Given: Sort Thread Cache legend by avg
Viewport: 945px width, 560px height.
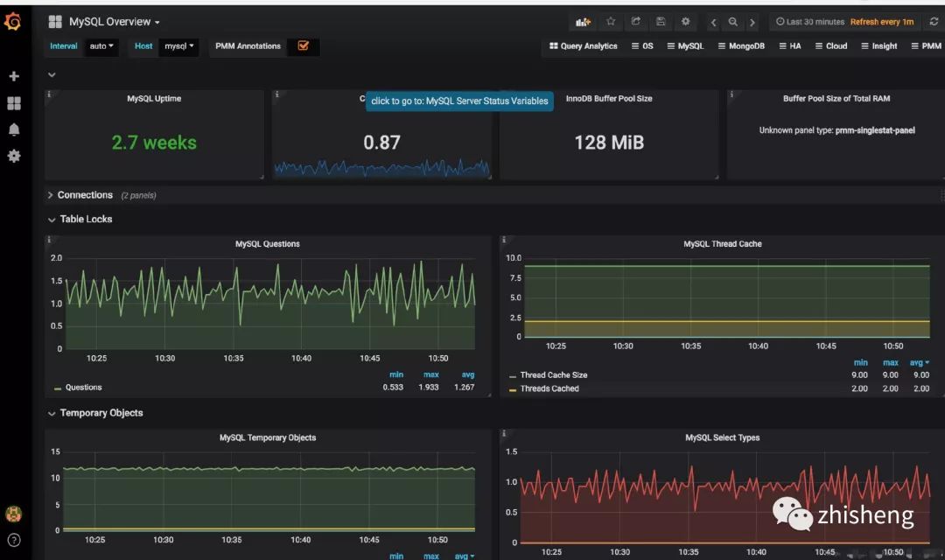Looking at the screenshot, I should [919, 363].
